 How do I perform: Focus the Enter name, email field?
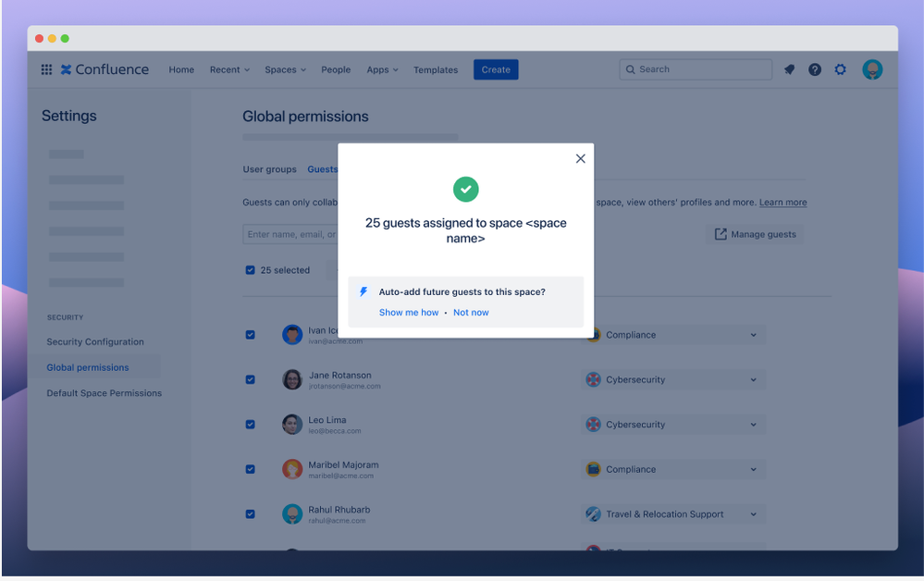pos(290,234)
